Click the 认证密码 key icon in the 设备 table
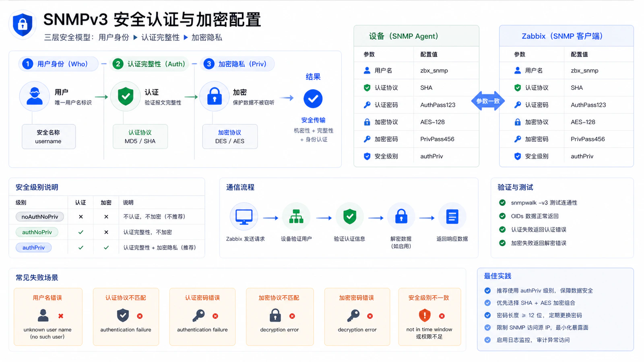The width and height of the screenshot is (644, 362). [x=367, y=105]
